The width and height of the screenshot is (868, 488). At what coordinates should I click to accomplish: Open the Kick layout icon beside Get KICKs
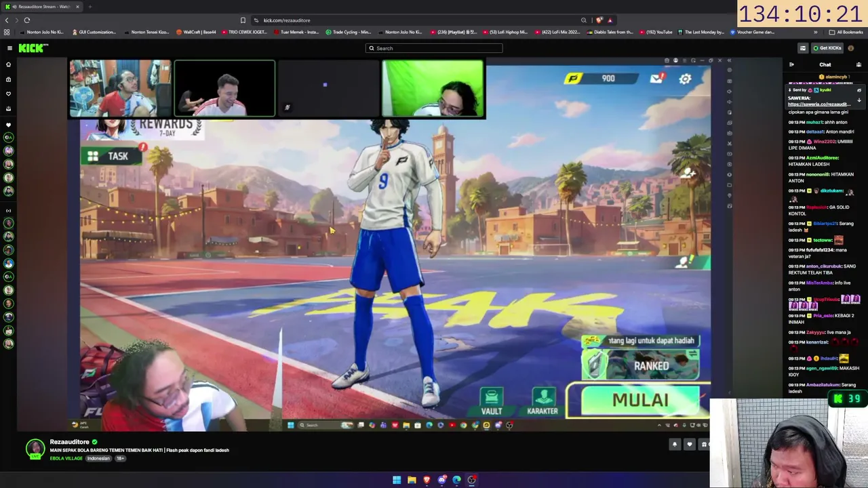803,48
